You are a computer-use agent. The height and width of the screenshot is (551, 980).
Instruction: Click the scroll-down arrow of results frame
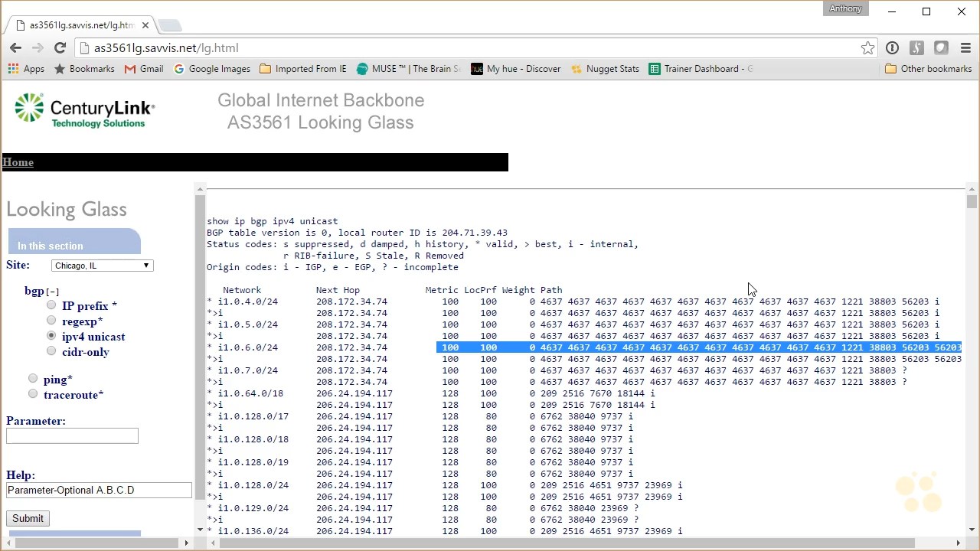click(x=972, y=529)
